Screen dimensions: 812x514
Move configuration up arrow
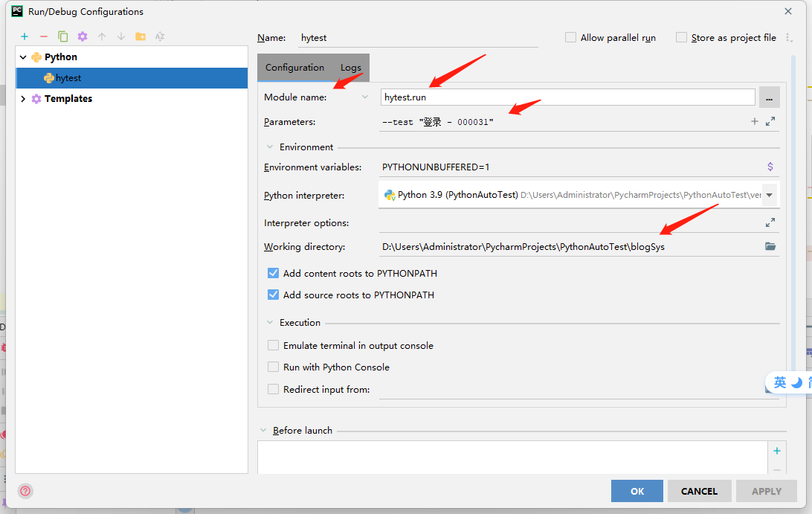[x=101, y=36]
